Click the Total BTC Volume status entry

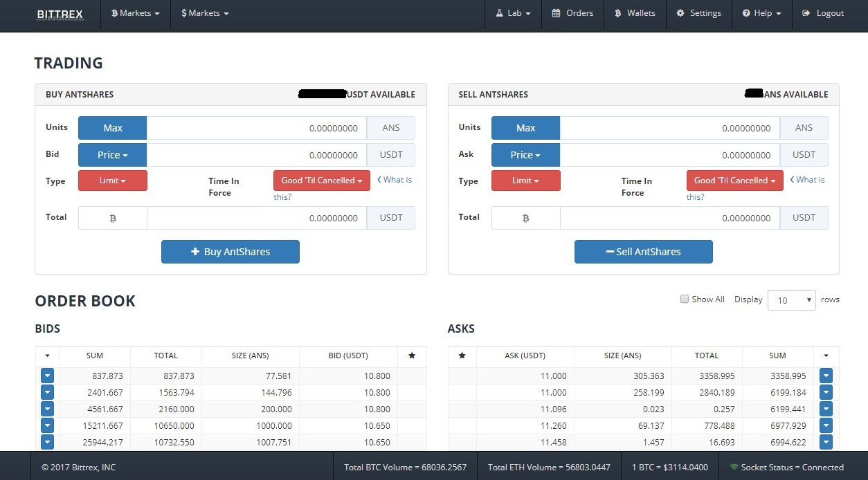[x=406, y=467]
